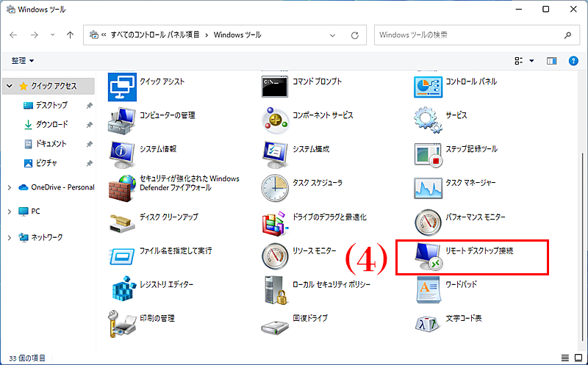
Task: Open the ディスク クリーンアップ icon
Action: pos(122,223)
